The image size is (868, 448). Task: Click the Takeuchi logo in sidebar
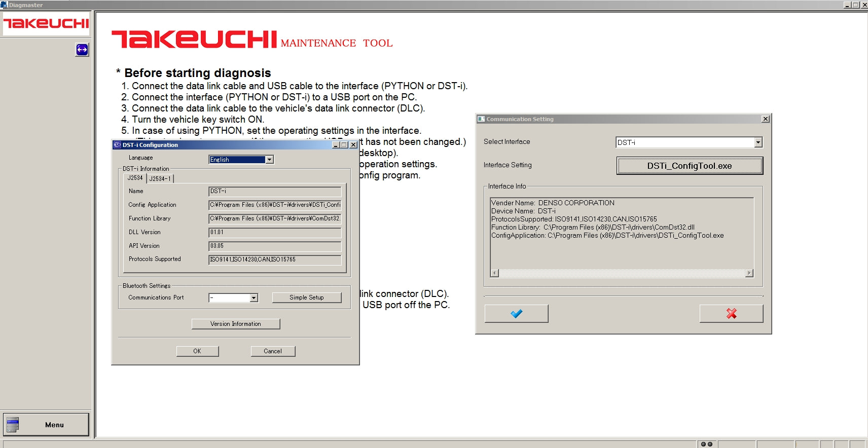[46, 23]
